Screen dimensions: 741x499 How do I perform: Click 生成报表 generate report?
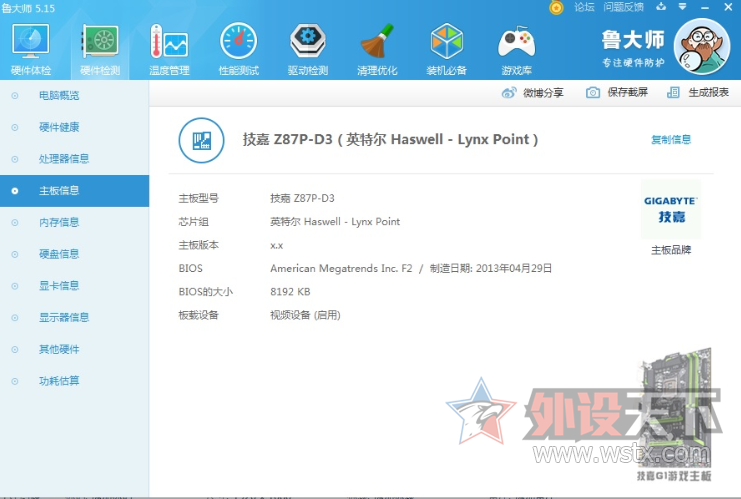coord(698,93)
